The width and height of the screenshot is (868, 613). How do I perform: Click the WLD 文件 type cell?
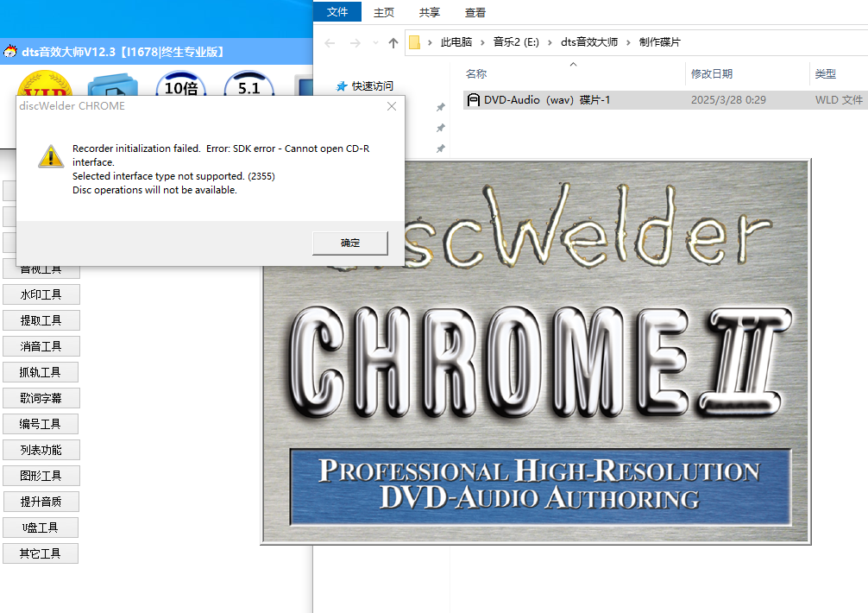pos(839,99)
